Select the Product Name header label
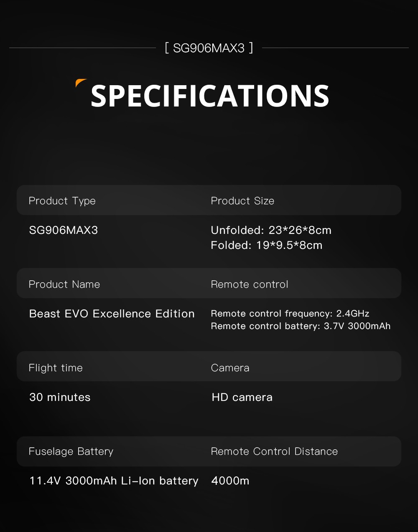Screen dimensions: 418x532 tap(64, 284)
